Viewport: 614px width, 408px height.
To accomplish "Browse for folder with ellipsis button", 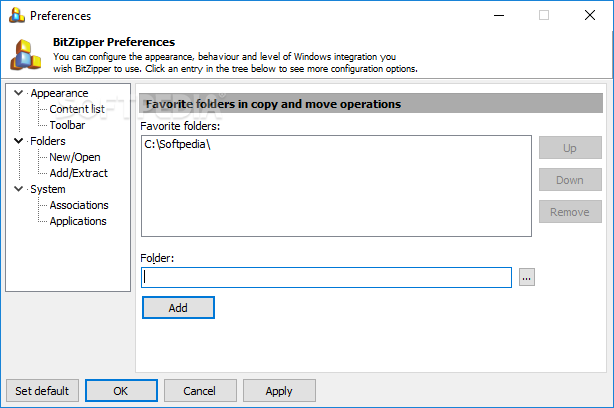I will [x=527, y=277].
